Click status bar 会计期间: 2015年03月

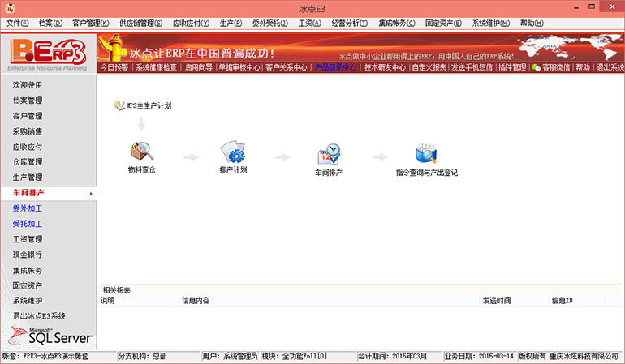392,356
